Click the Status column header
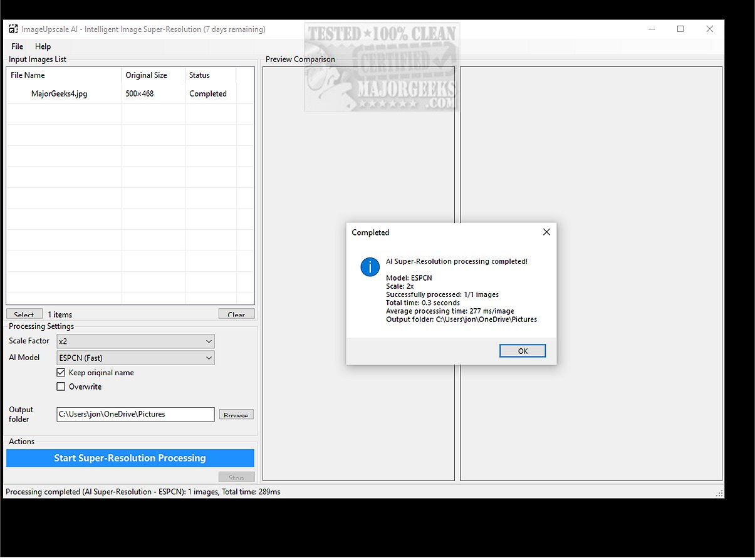Screen dimensions: 755x560 coord(211,75)
